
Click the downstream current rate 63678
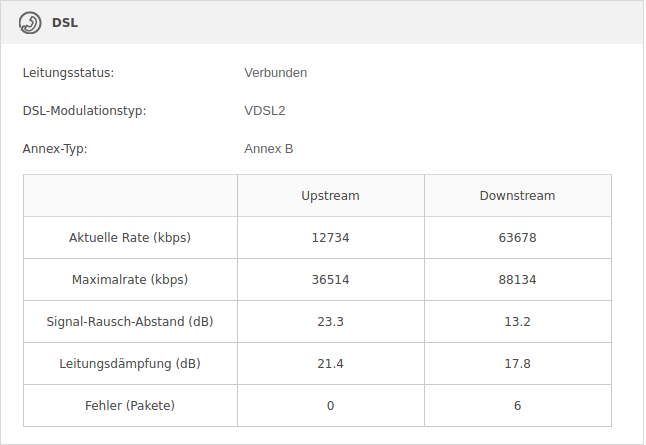517,238
